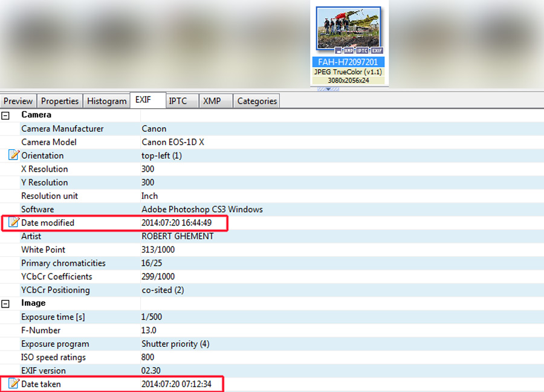Click the panel collapse arrow below the thumbnail
The height and width of the screenshot is (392, 544).
tap(328, 89)
